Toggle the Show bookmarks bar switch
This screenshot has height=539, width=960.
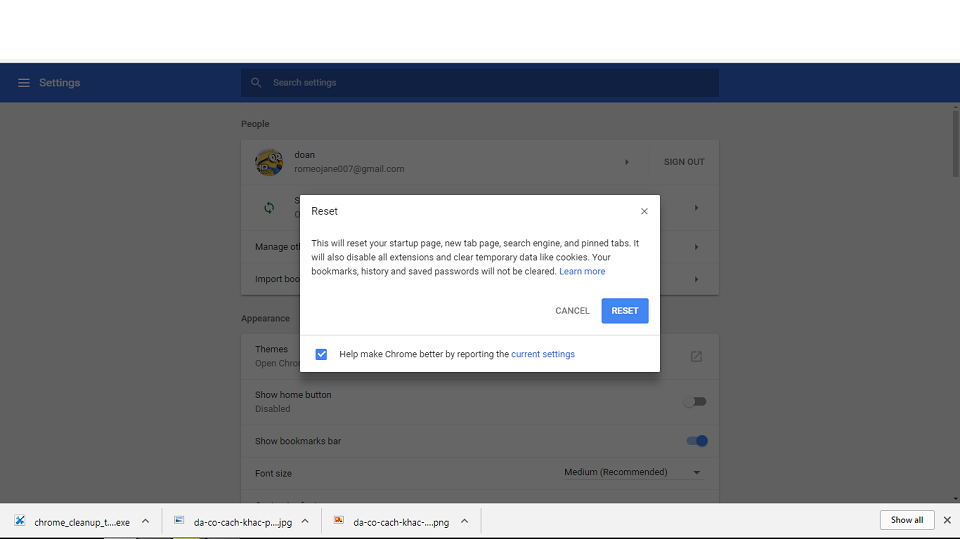point(697,441)
